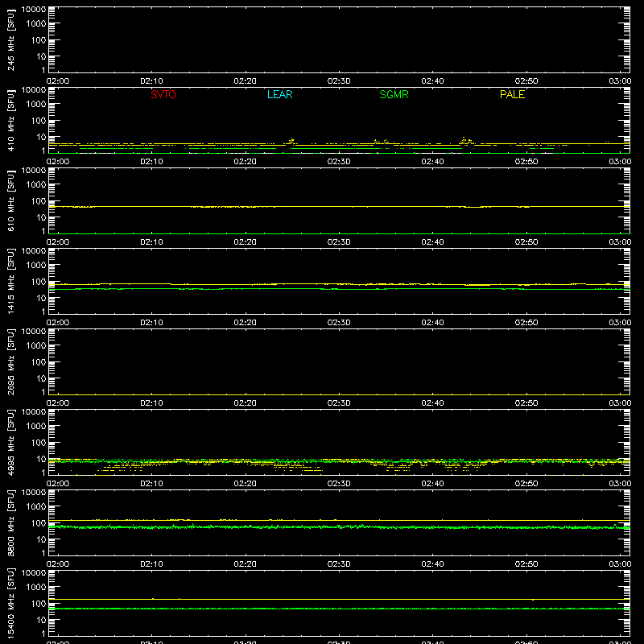Select the 15400 MHz [SFU] axis title

[x=10, y=603]
